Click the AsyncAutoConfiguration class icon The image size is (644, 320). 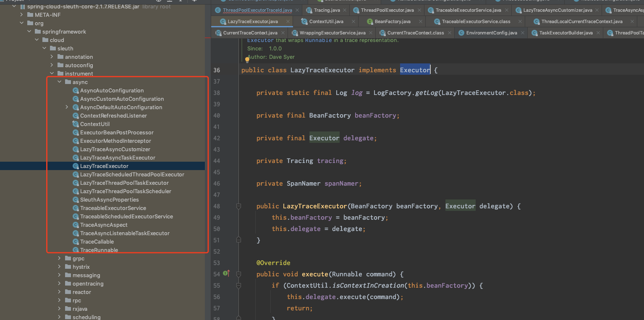tap(76, 91)
